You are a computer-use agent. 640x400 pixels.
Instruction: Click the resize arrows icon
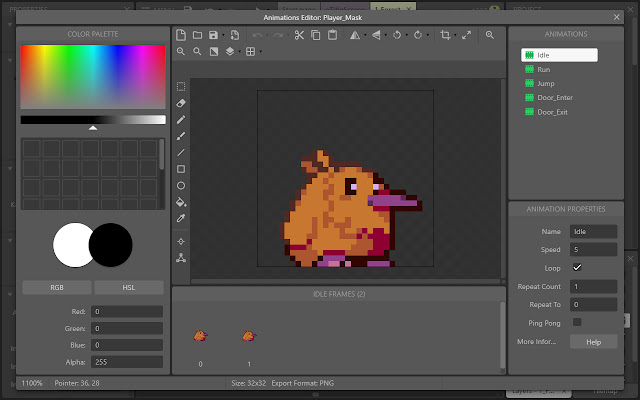(x=466, y=35)
